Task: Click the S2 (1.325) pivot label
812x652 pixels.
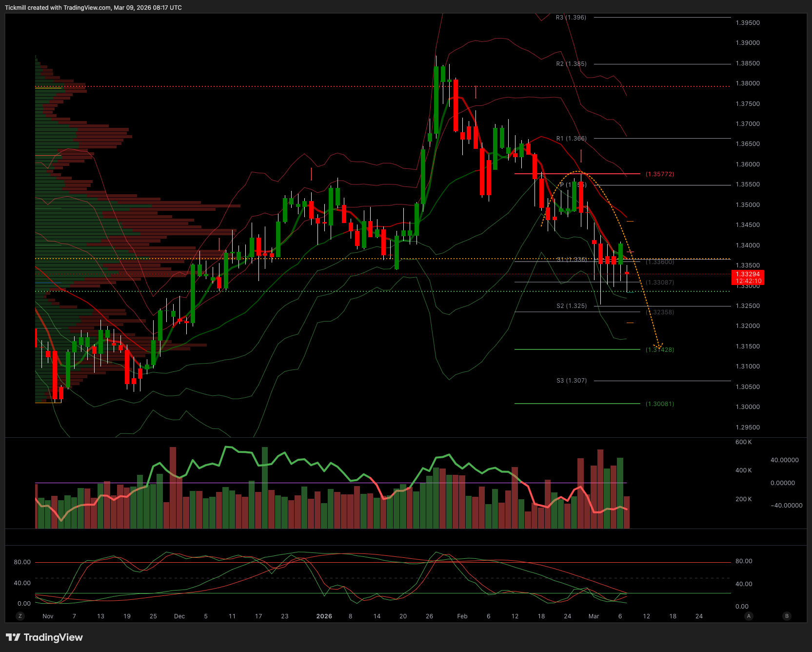Action: pos(572,306)
